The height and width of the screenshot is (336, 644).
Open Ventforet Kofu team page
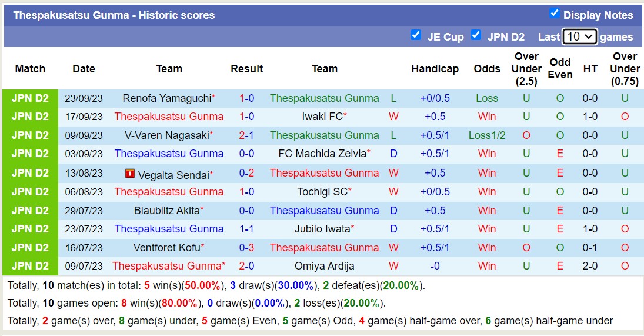pyautogui.click(x=167, y=248)
